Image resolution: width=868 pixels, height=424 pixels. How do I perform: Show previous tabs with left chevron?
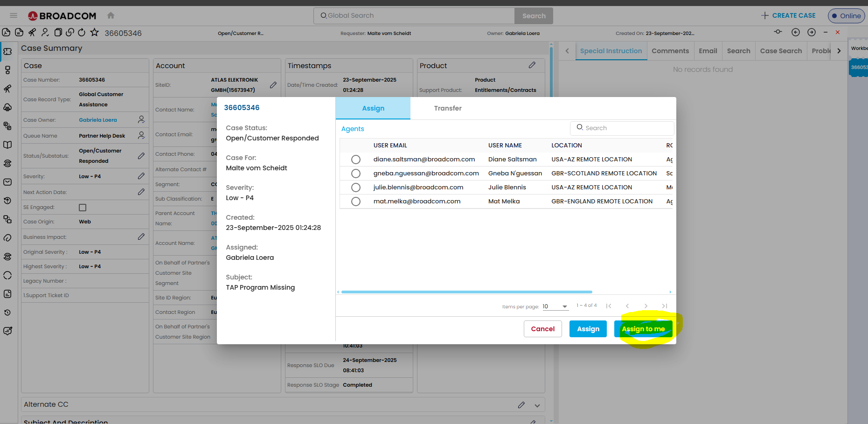point(567,51)
